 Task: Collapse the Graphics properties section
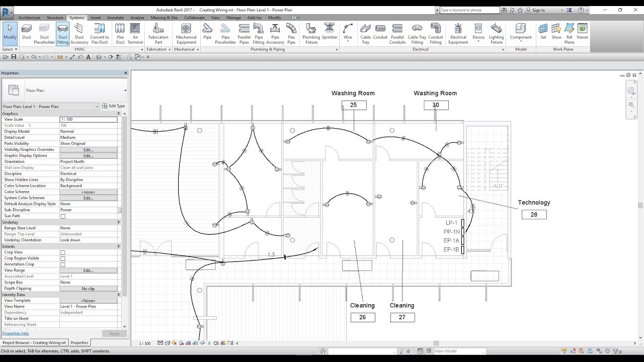pyautogui.click(x=119, y=114)
